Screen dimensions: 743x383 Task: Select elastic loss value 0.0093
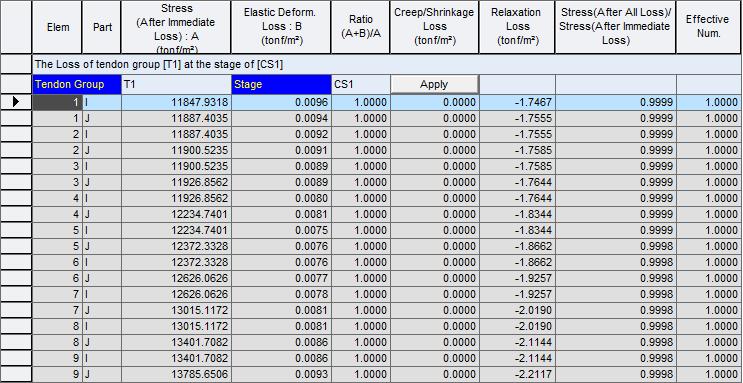(x=281, y=374)
